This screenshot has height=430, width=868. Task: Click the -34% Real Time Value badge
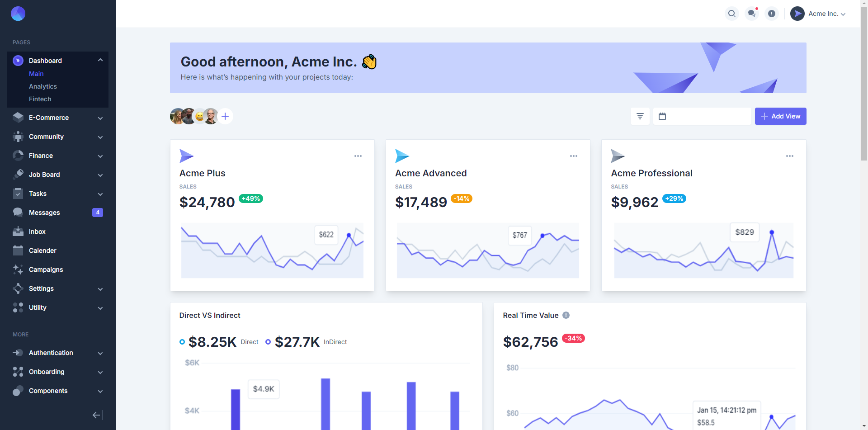pyautogui.click(x=573, y=338)
